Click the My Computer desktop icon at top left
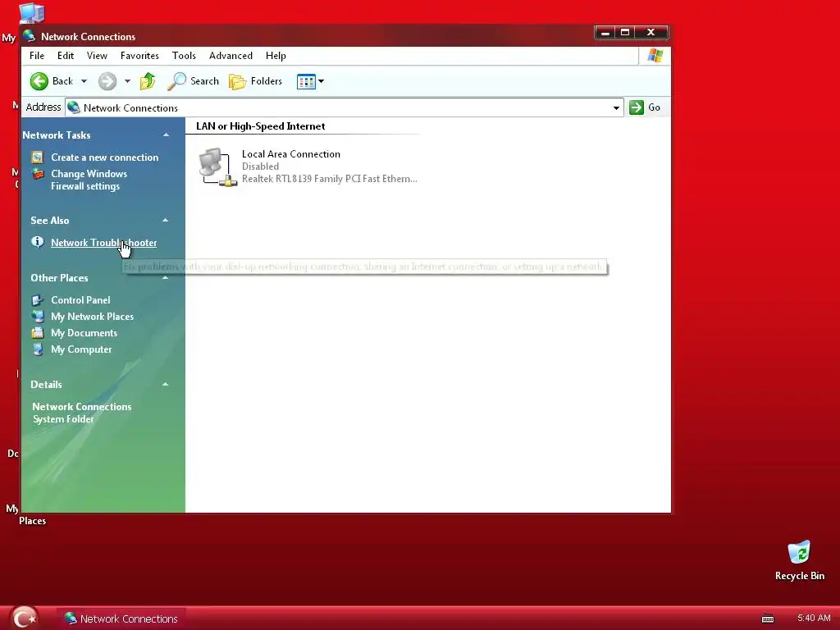This screenshot has height=630, width=840. click(x=31, y=13)
